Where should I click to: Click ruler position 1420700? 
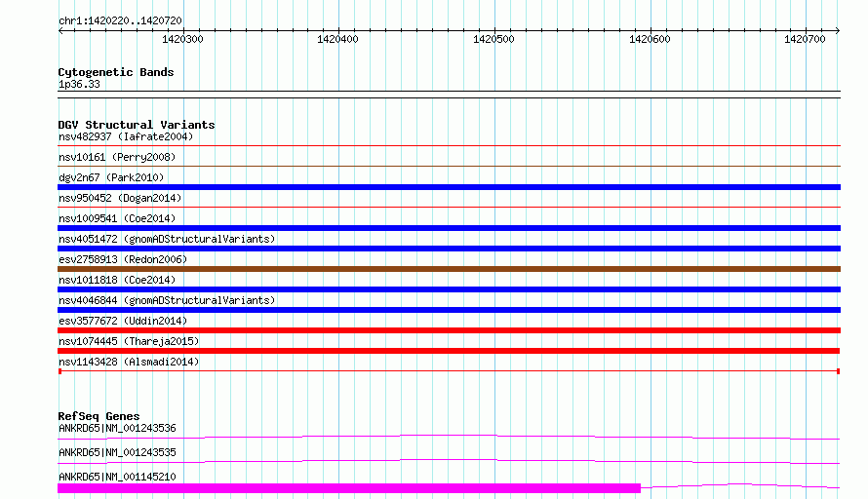click(x=805, y=39)
